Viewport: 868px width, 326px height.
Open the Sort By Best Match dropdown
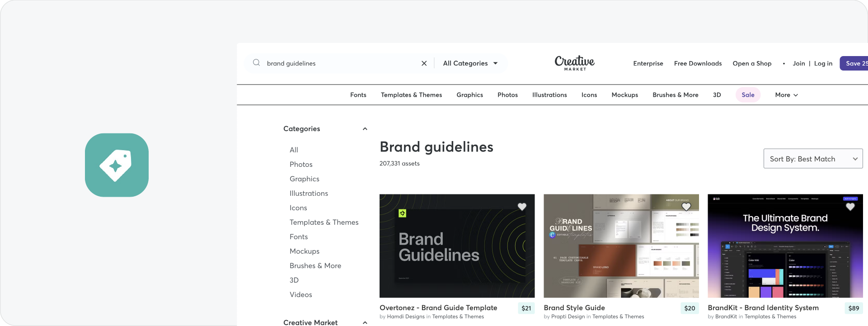[x=813, y=159]
